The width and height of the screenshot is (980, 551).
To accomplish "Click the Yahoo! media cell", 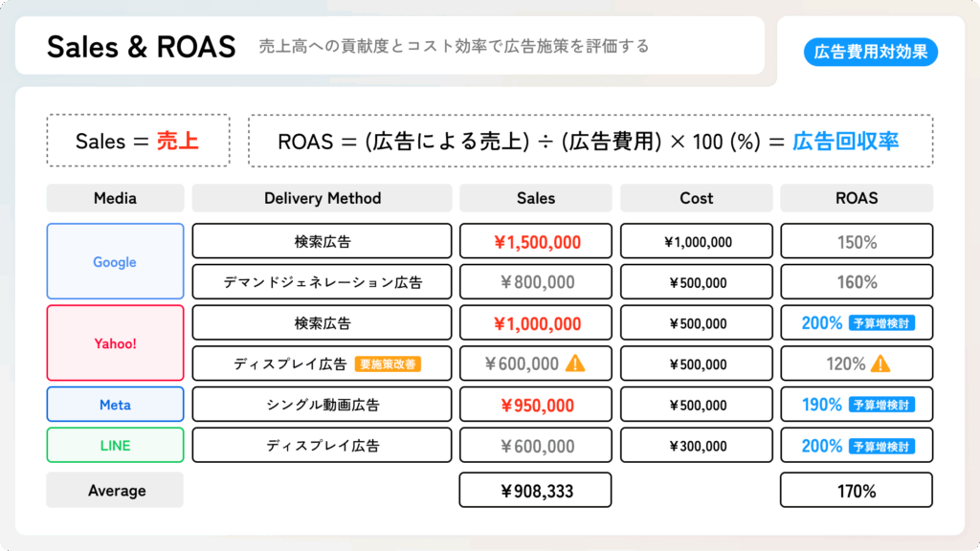I will 115,343.
